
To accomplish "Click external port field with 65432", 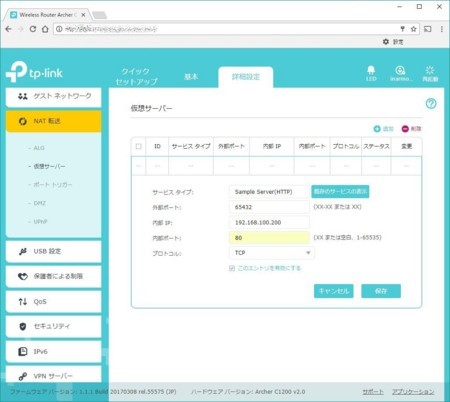I will [269, 207].
